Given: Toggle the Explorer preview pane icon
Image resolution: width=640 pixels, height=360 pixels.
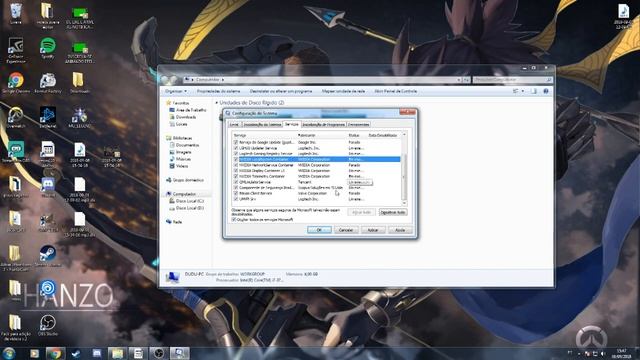Looking at the screenshot, I should [534, 91].
